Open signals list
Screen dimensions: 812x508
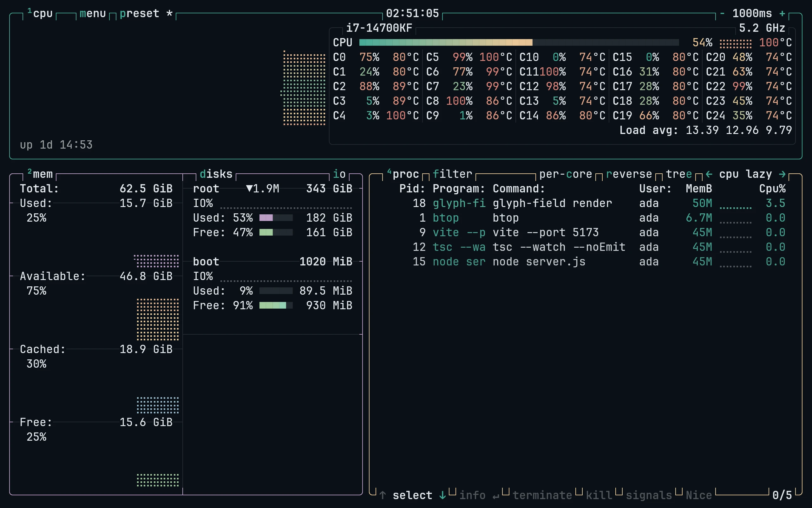click(649, 495)
